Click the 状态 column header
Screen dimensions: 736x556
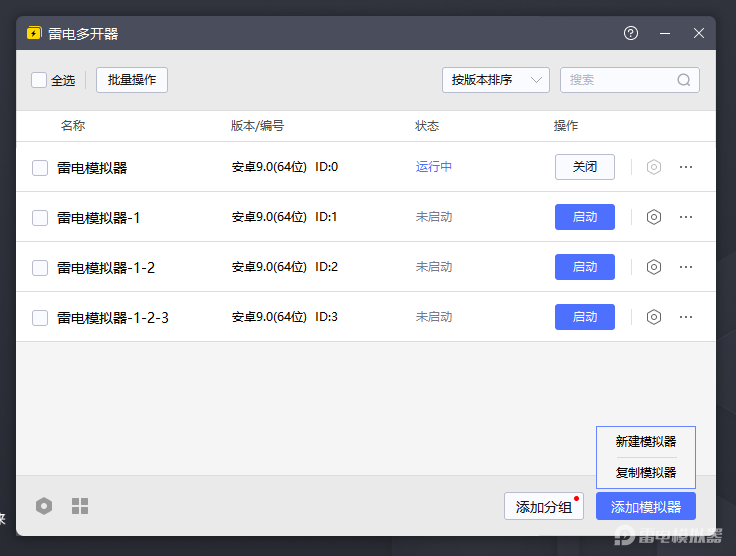(427, 126)
